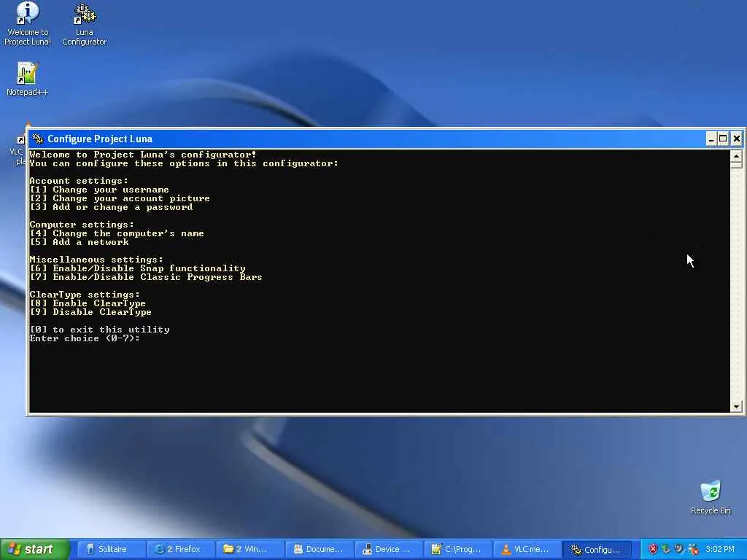Click "Welcome to Project Luna's configurator!" line
The width and height of the screenshot is (747, 560).
143,155
